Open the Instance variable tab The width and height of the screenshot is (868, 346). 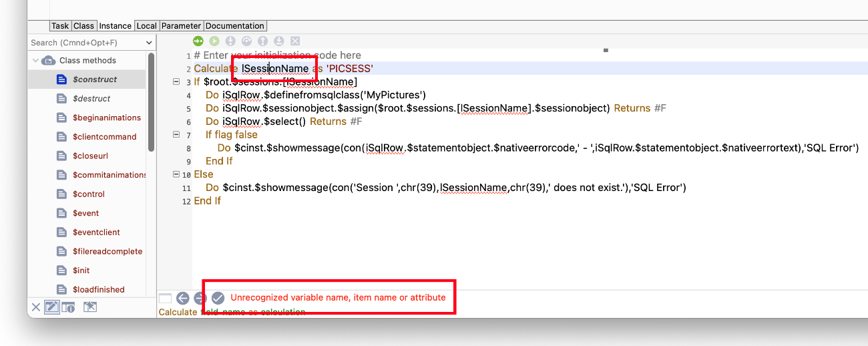[x=116, y=26]
